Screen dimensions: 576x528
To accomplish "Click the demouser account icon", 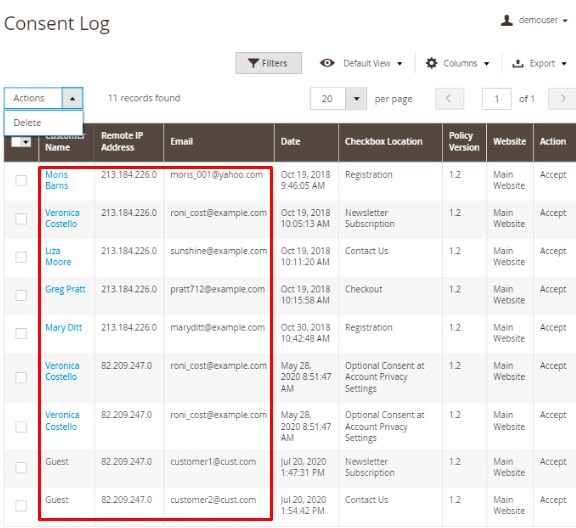I will (507, 20).
